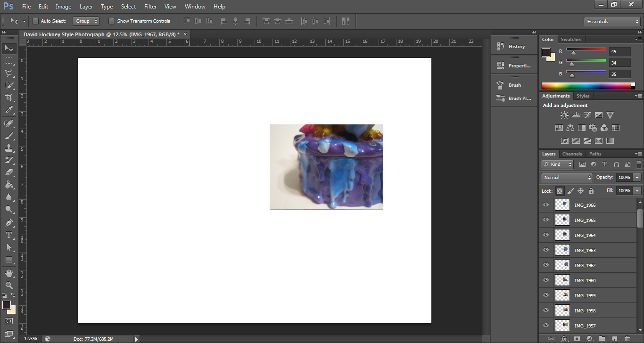Viewport: 644px width, 343px height.
Task: Open the Move tool preset picker
Action: pyautogui.click(x=24, y=22)
